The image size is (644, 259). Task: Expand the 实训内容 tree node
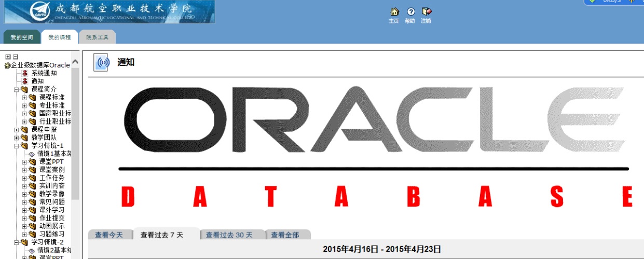tap(24, 186)
